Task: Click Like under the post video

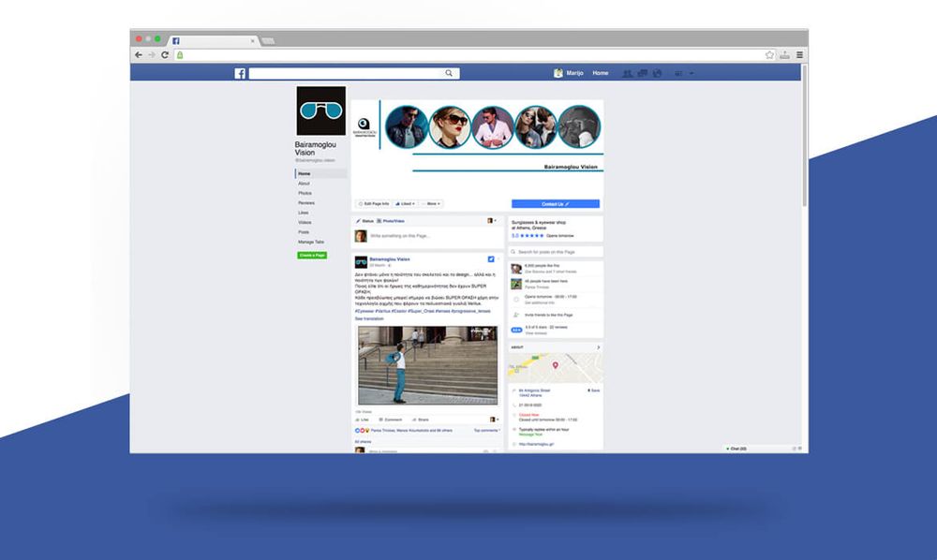Action: tap(362, 420)
